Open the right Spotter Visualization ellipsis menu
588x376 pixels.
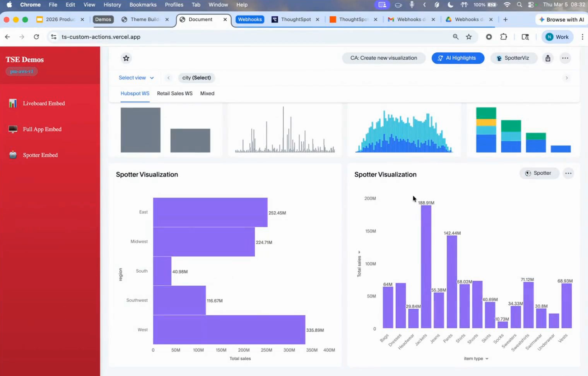(568, 173)
